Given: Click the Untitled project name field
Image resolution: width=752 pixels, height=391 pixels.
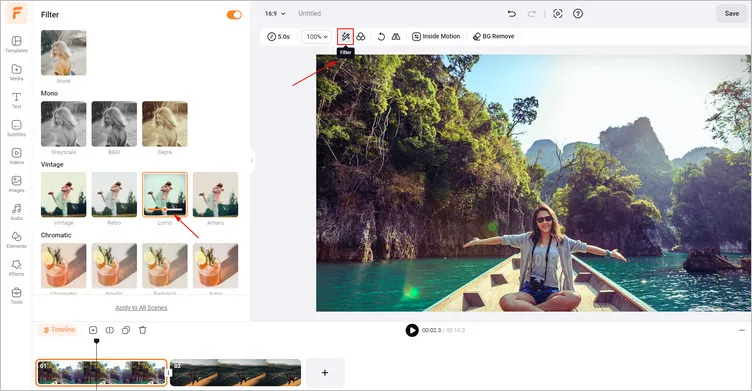Looking at the screenshot, I should pyautogui.click(x=309, y=13).
